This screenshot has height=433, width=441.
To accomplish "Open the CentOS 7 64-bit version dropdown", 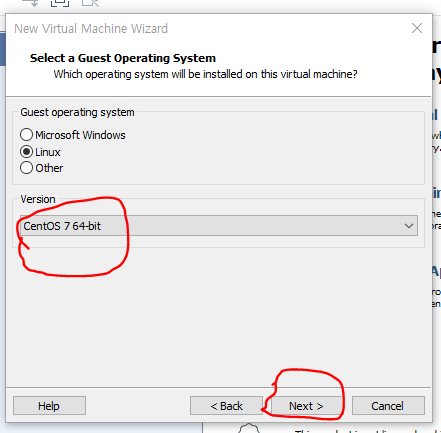I will click(219, 226).
